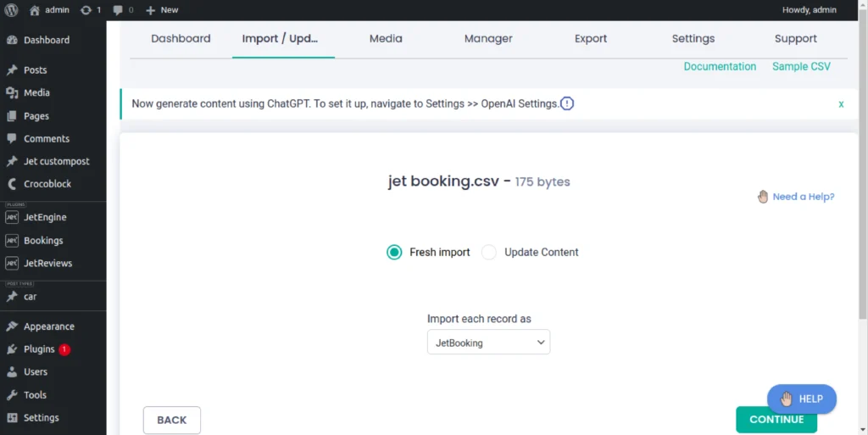
Task: Click the WordPress logo icon
Action: click(x=11, y=10)
